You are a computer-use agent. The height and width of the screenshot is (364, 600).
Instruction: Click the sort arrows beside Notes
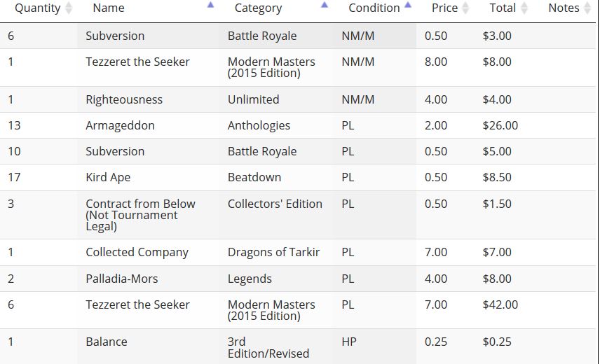(x=587, y=8)
